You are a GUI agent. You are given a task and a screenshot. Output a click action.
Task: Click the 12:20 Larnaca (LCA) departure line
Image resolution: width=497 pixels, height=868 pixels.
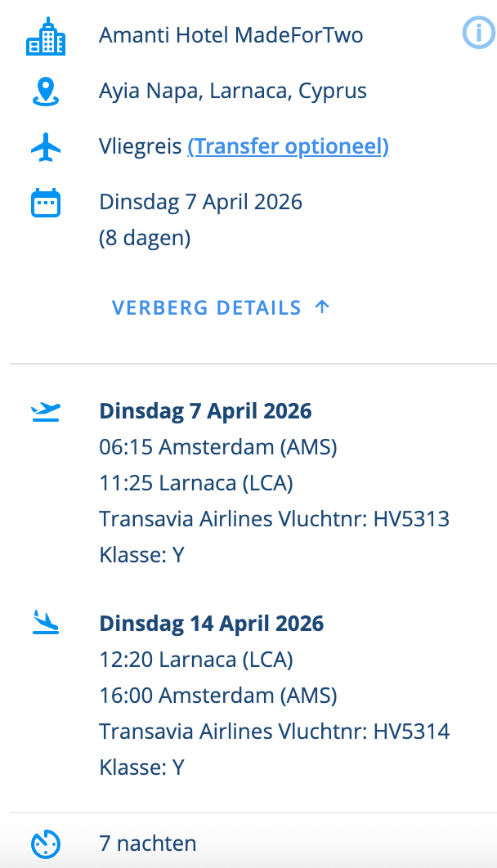(196, 660)
